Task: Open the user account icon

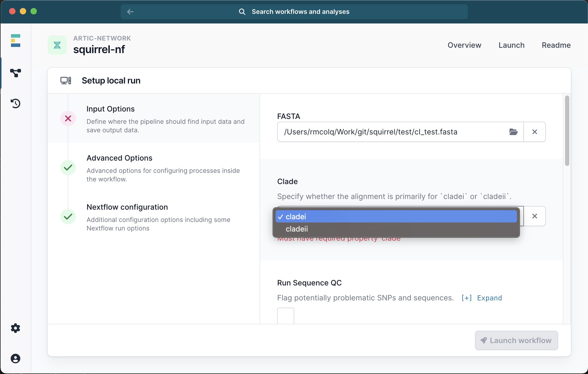Action: 15,359
